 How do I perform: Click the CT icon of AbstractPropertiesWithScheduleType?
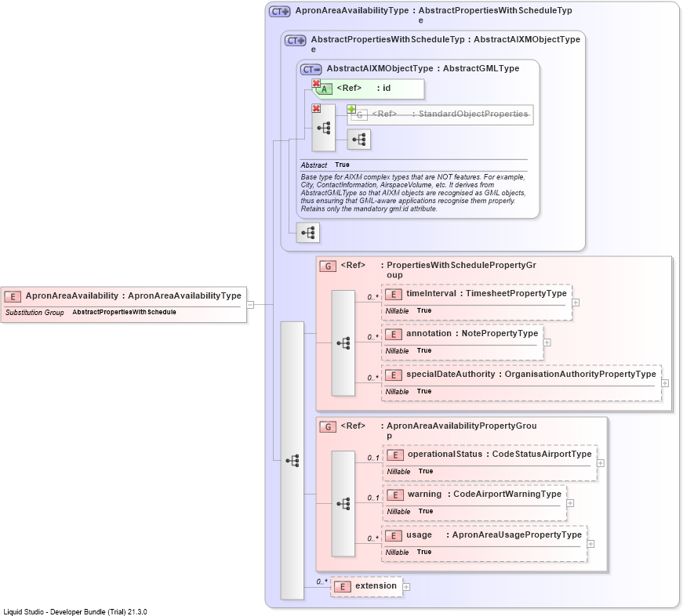point(296,41)
